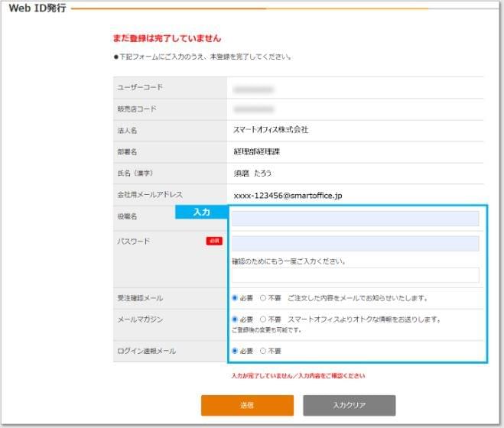Set ログイン速報メール to 不要
The width and height of the screenshot is (504, 428).
coord(263,351)
